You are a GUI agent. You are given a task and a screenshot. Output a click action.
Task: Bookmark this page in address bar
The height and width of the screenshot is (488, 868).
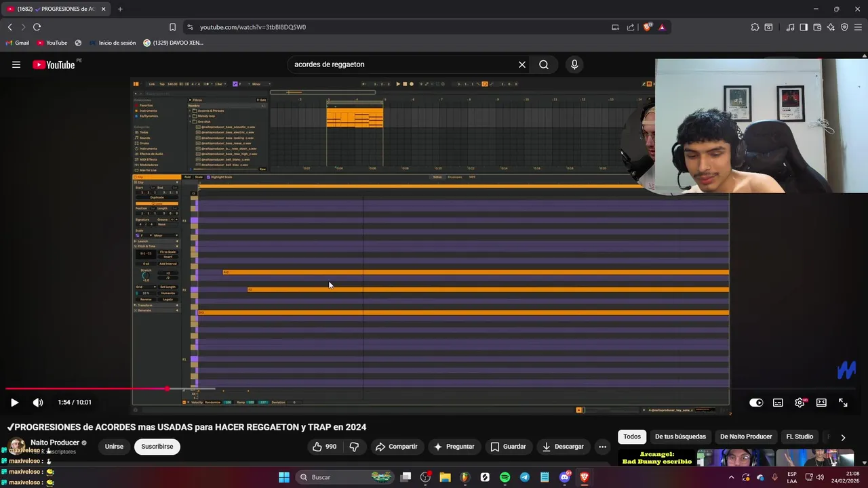click(172, 27)
